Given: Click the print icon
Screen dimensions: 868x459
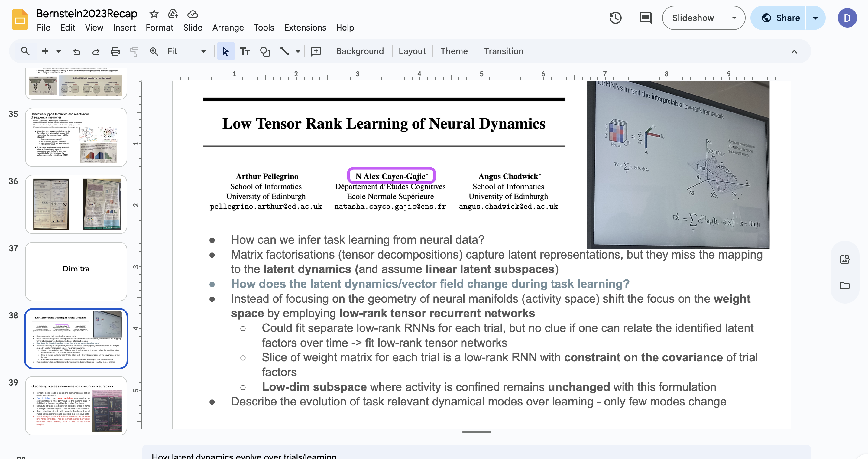Looking at the screenshot, I should 115,51.
